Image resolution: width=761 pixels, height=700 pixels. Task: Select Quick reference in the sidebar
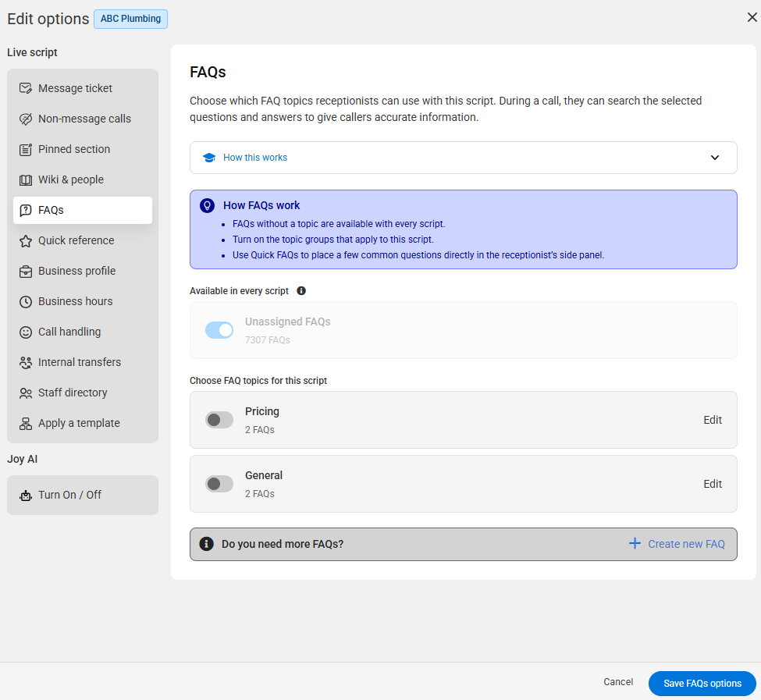point(83,240)
